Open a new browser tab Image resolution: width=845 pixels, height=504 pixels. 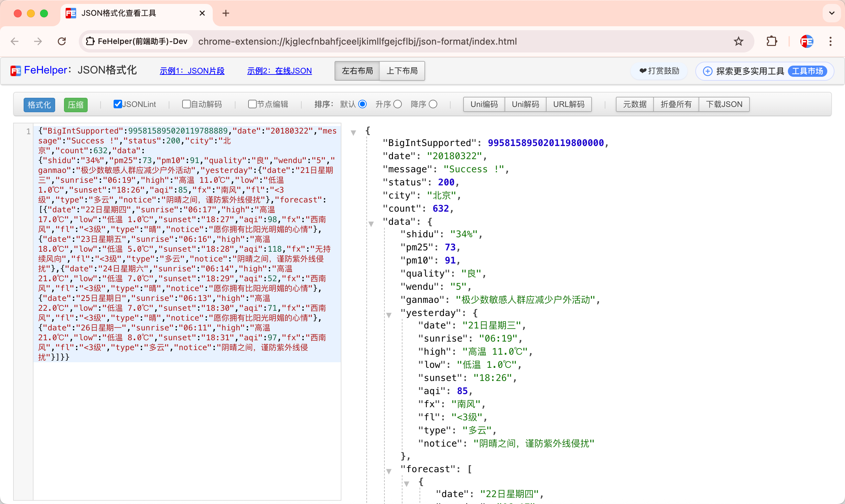pyautogui.click(x=226, y=13)
